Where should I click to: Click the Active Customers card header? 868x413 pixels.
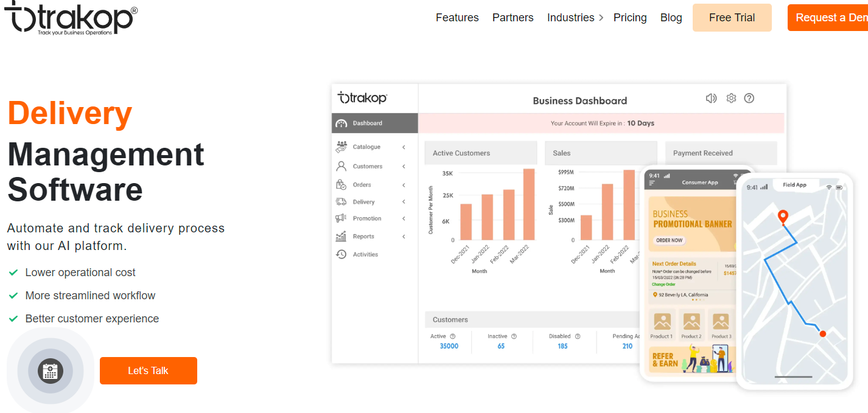(481, 153)
